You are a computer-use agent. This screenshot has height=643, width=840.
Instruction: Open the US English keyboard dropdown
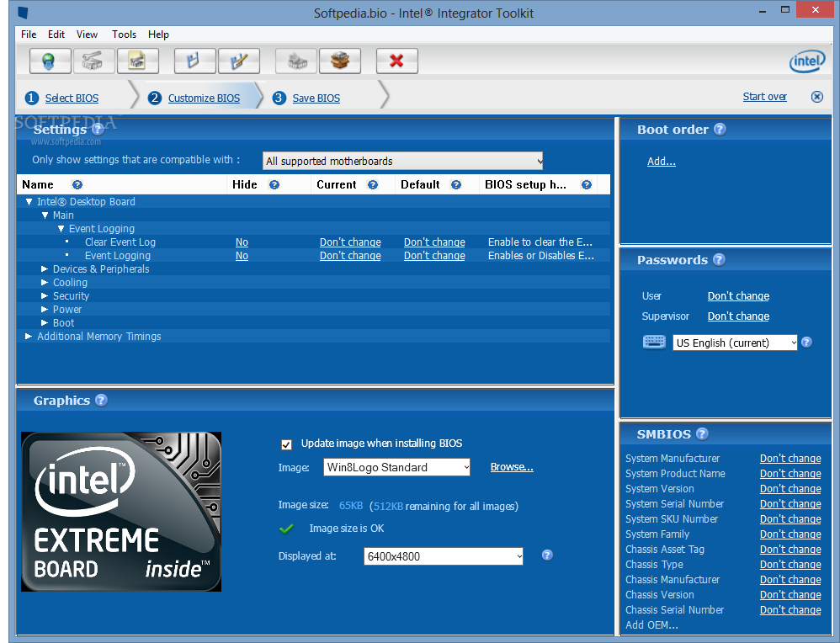(735, 343)
